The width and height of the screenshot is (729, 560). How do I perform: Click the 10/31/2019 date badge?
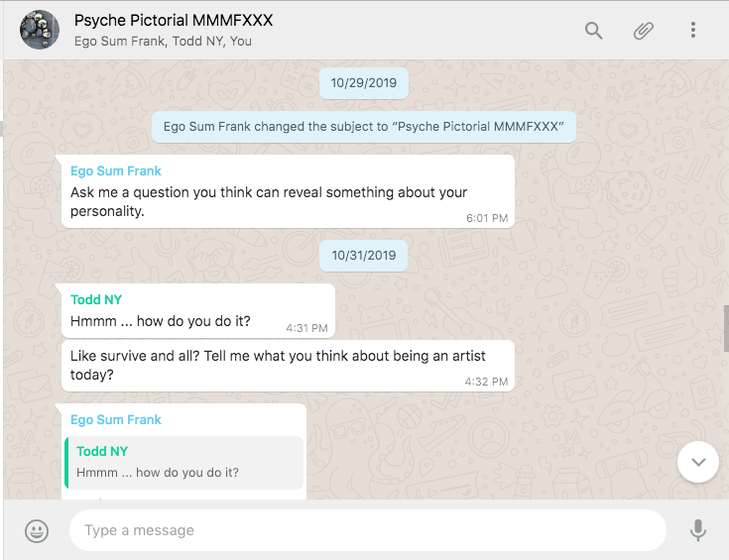(x=364, y=256)
